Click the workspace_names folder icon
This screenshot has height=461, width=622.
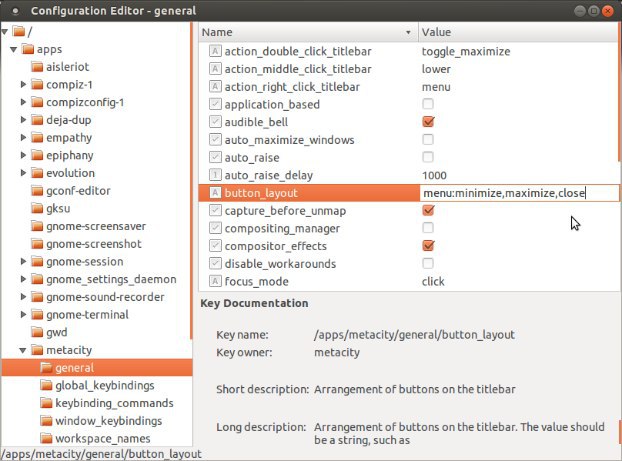(x=46, y=438)
